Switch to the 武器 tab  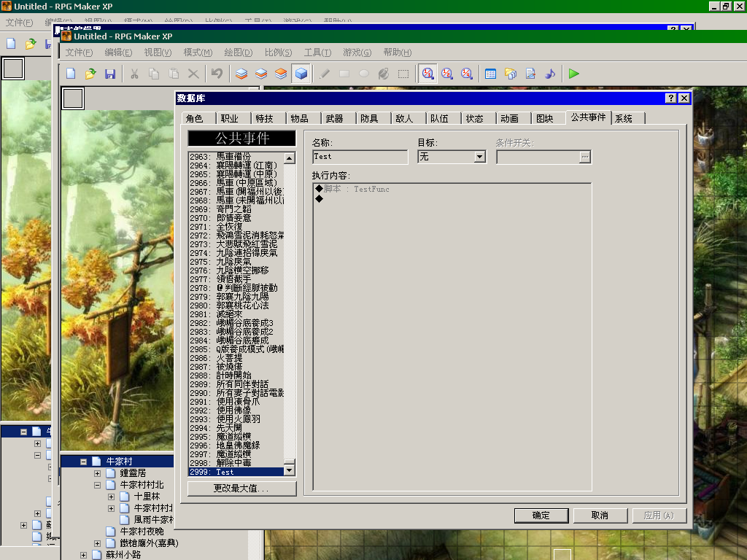click(334, 119)
